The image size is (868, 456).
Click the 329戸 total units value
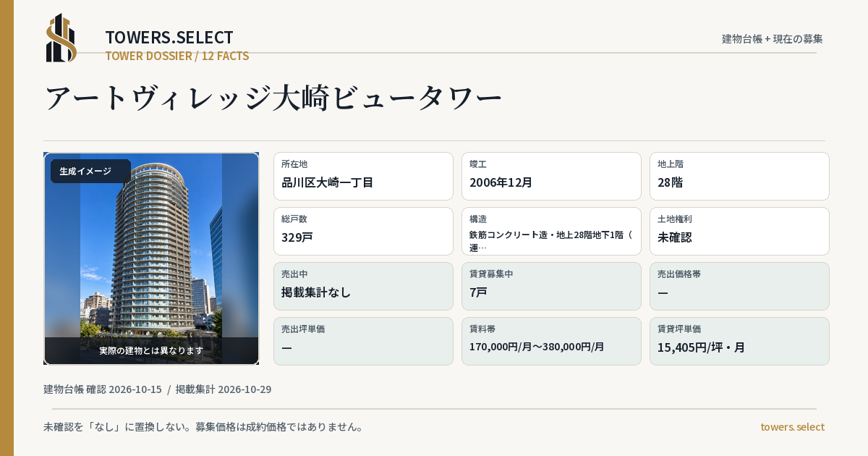coord(297,237)
